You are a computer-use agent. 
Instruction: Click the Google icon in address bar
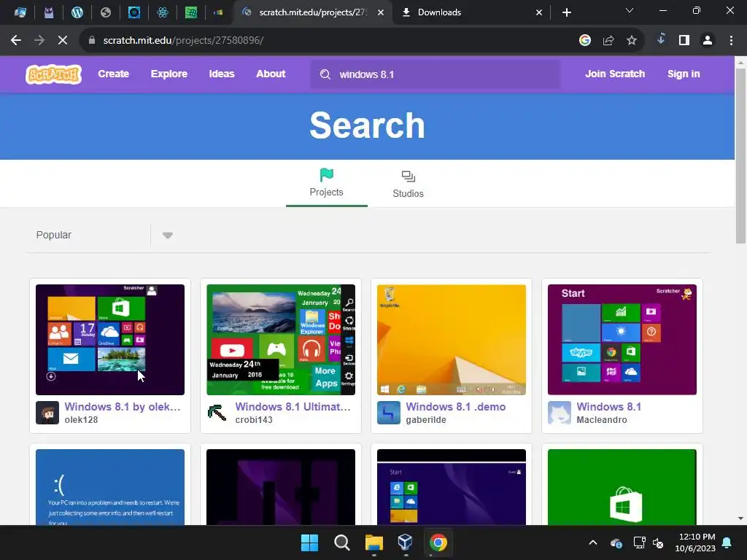[x=584, y=41]
